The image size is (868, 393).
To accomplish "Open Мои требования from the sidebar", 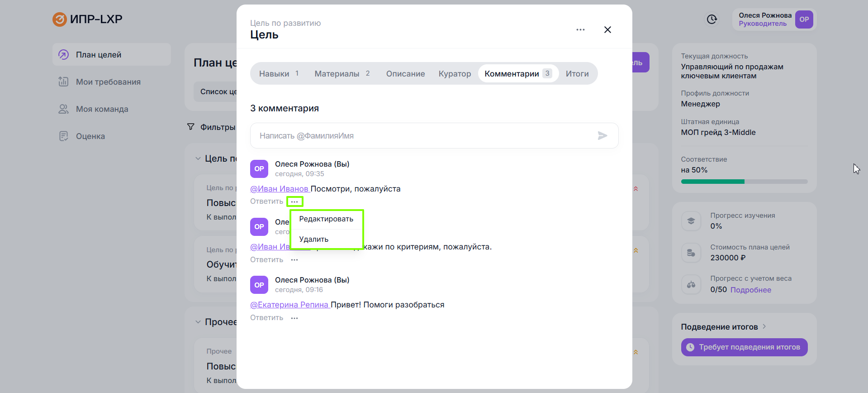I will (108, 82).
